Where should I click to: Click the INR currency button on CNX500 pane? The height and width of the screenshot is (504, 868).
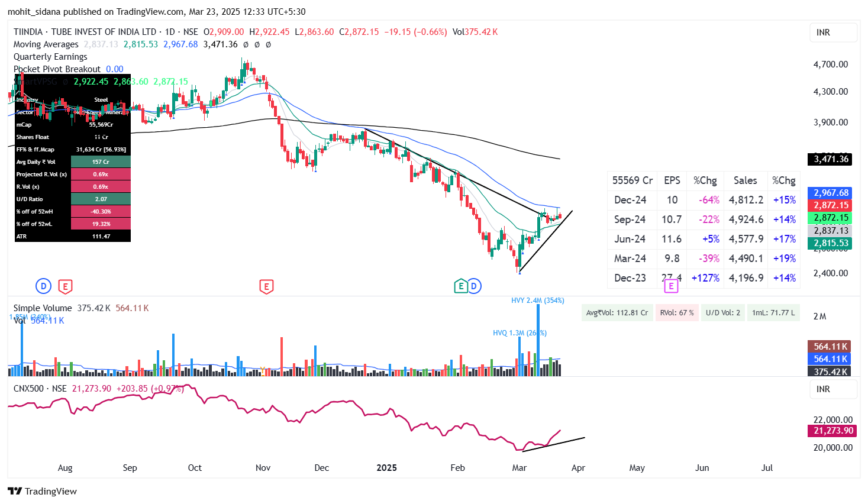[833, 389]
